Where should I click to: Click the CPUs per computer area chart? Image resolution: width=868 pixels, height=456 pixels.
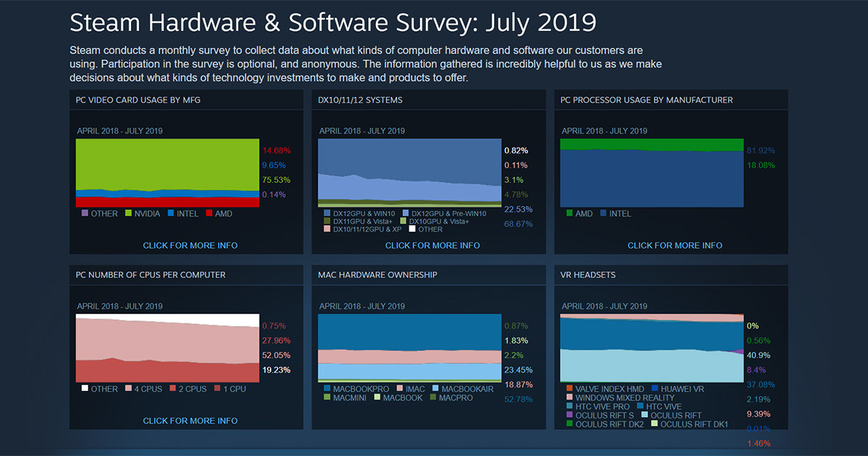tap(167, 348)
